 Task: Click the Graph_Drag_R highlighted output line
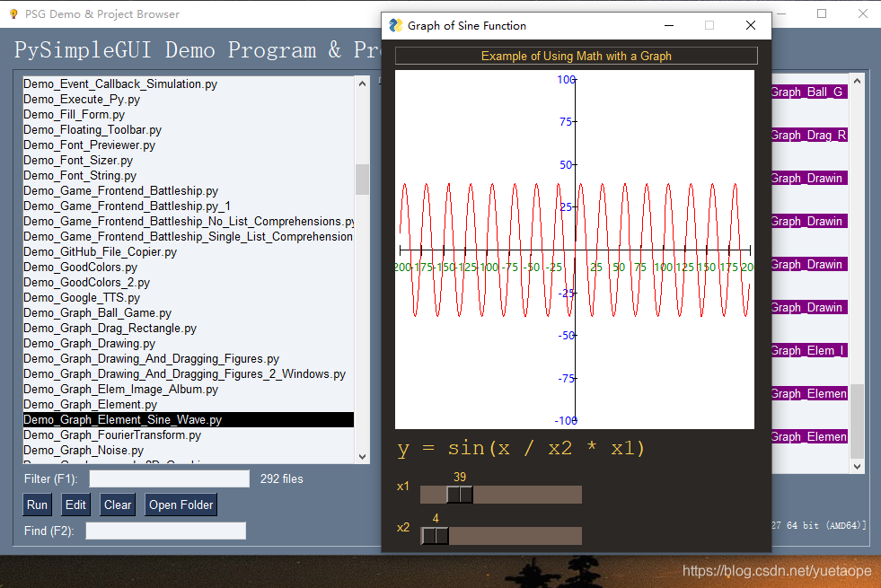tap(809, 136)
